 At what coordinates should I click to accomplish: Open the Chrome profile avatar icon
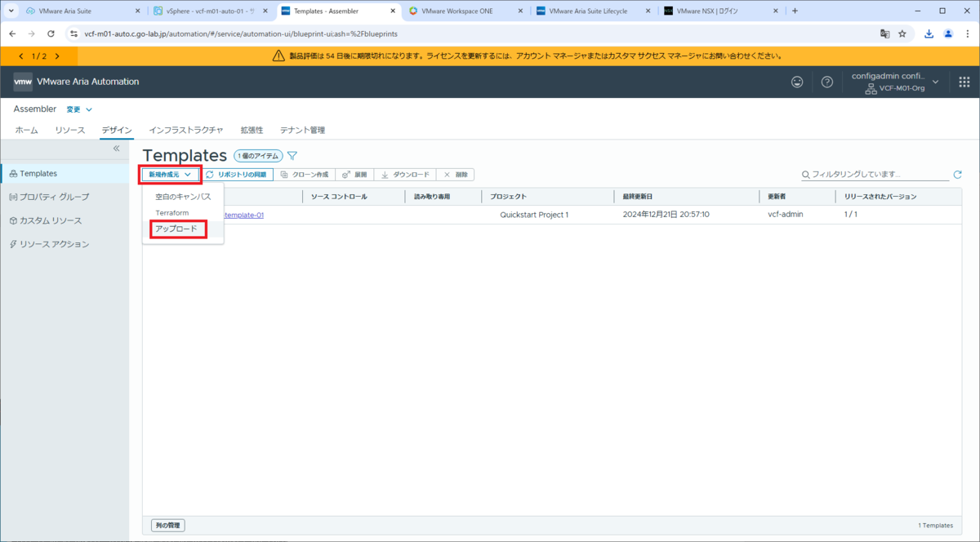[x=948, y=33]
